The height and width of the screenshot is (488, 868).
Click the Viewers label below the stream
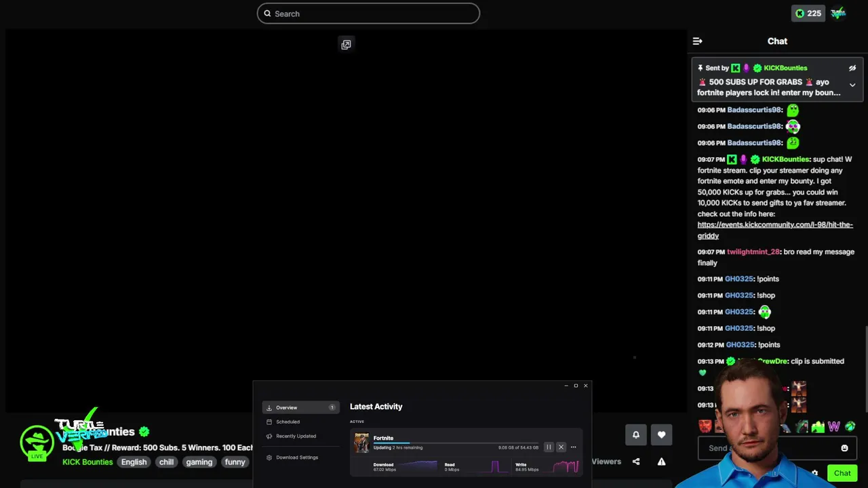(x=606, y=462)
